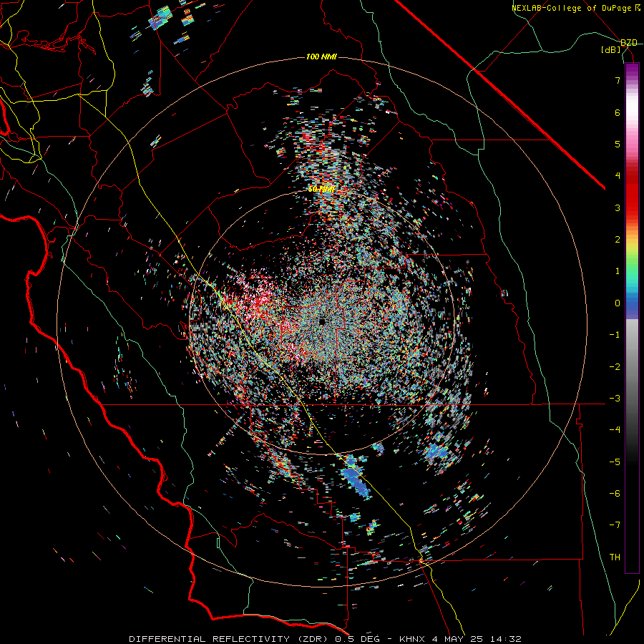Click the 7 value on the dB scale

tap(618, 80)
